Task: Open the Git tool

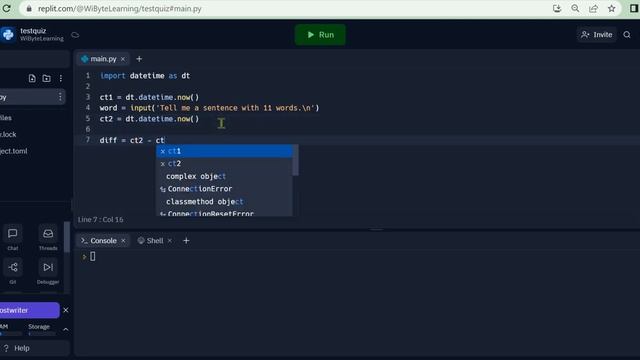Action: point(13,272)
